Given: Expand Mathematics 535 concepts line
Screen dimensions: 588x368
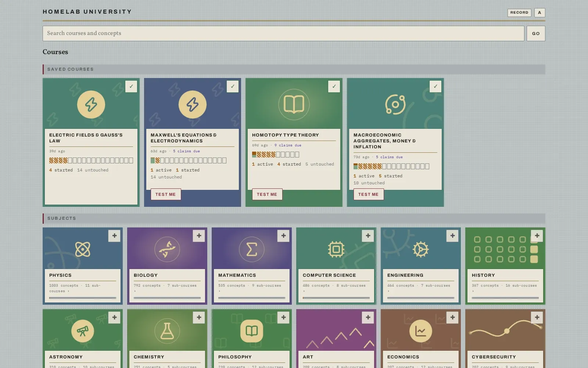Looking at the screenshot, I should click(252, 288).
